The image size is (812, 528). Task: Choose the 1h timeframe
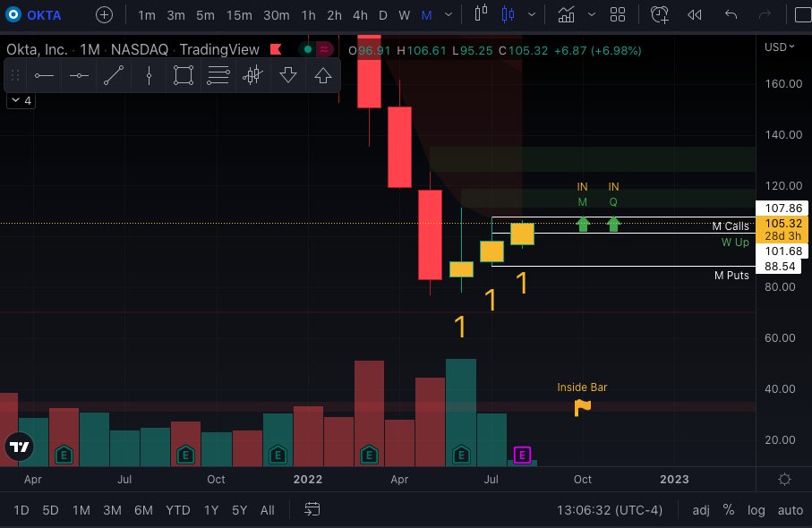[x=309, y=15]
